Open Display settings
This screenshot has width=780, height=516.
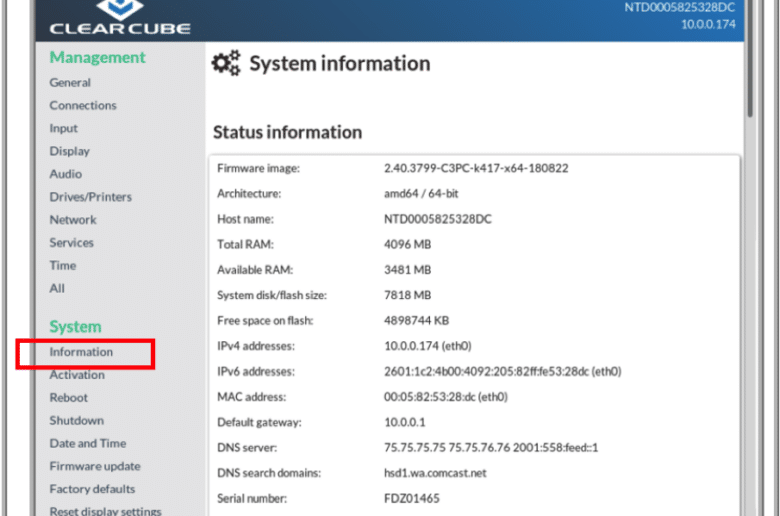[x=69, y=151]
